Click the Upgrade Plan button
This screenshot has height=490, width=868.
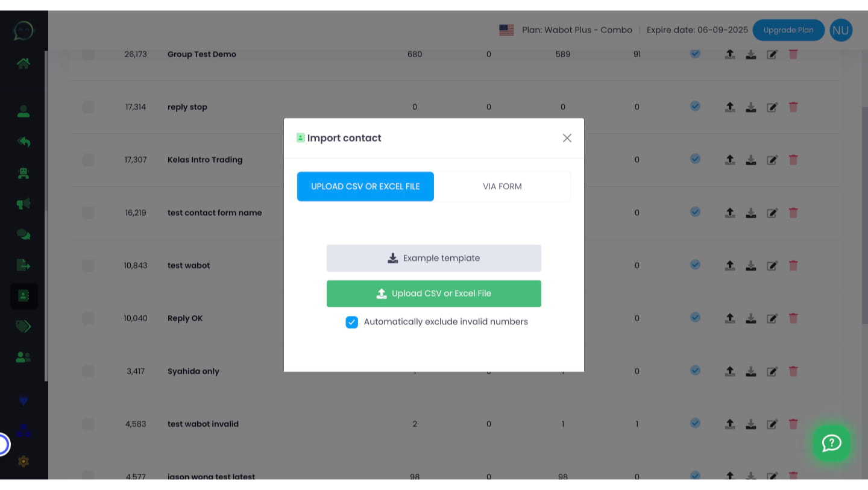(x=788, y=30)
